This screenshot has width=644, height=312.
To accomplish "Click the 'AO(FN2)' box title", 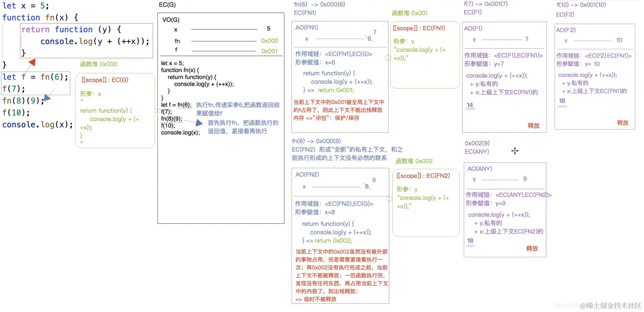I will tap(307, 174).
